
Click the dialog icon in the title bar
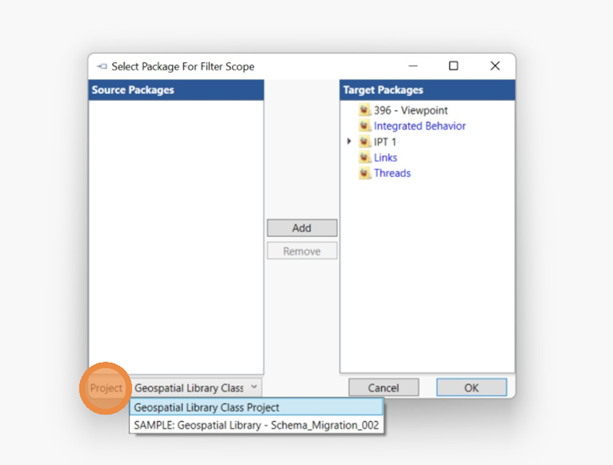point(101,67)
